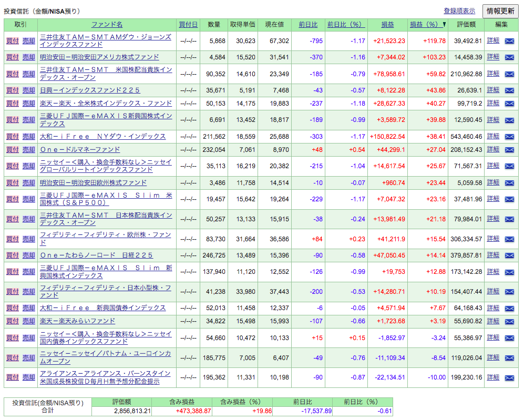Click 売却 for iFree NYダウ・インデックス
Screen dimensions: 524x420
click(x=29, y=136)
